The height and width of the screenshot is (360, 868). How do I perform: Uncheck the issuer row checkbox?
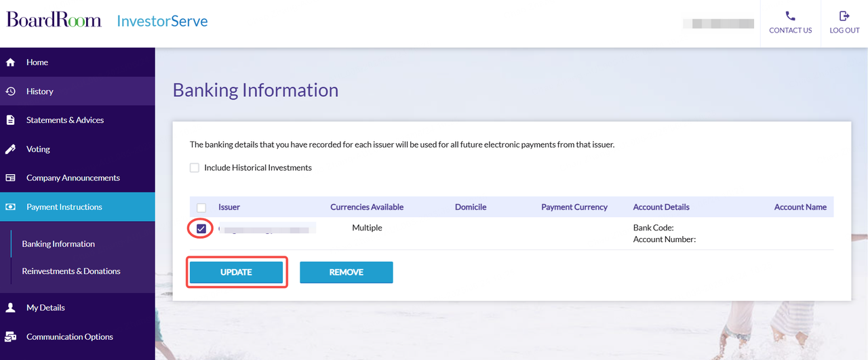tap(201, 229)
